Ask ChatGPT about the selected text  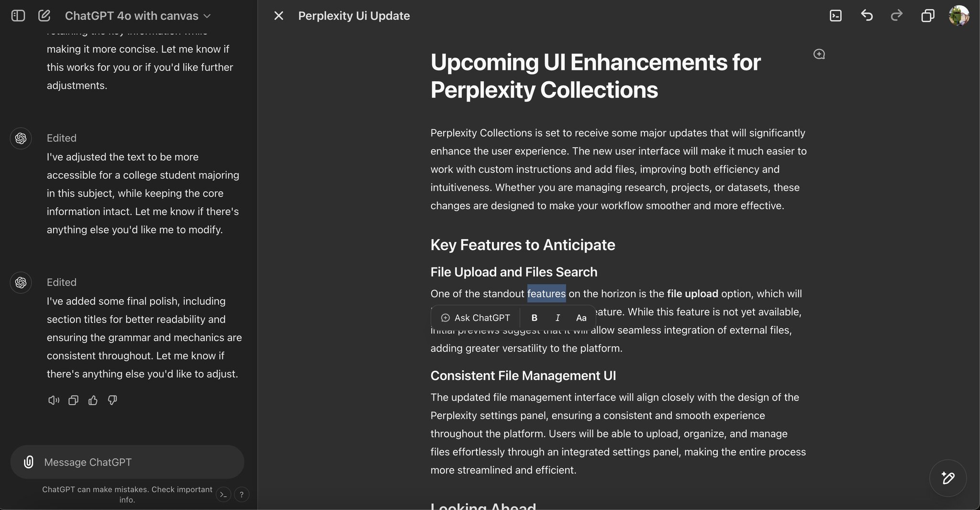(x=475, y=318)
